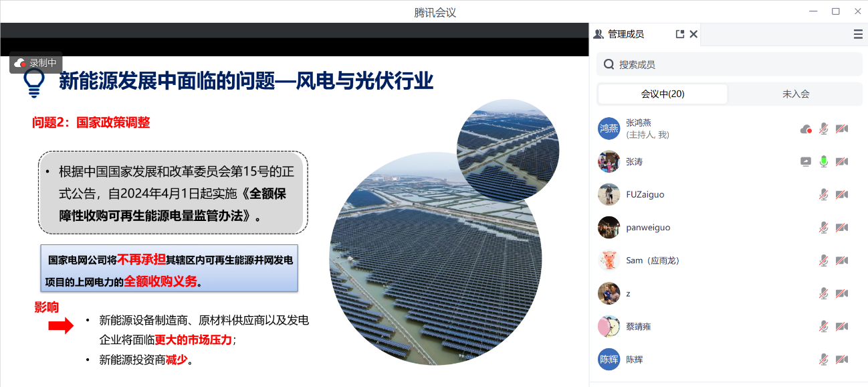Image resolution: width=868 pixels, height=387 pixels.
Task: Open the hamburger menu in members panel
Action: [858, 34]
